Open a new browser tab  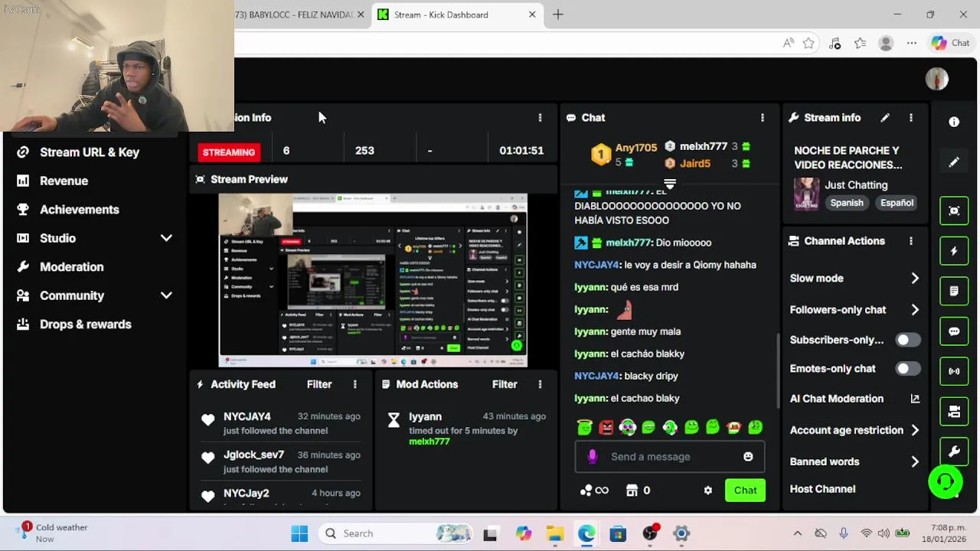coord(558,15)
